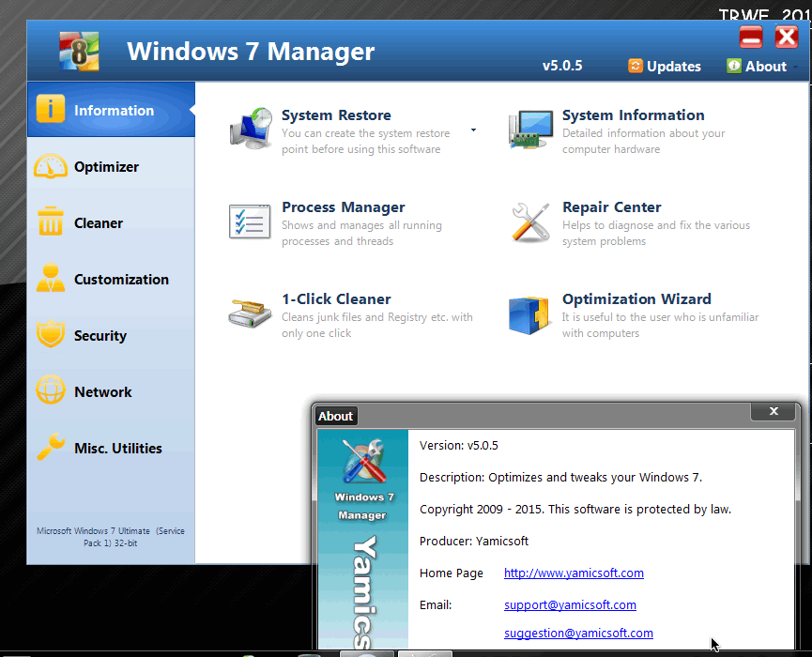Open Repair Center via the tools icon
The height and width of the screenshot is (657, 812).
530,222
